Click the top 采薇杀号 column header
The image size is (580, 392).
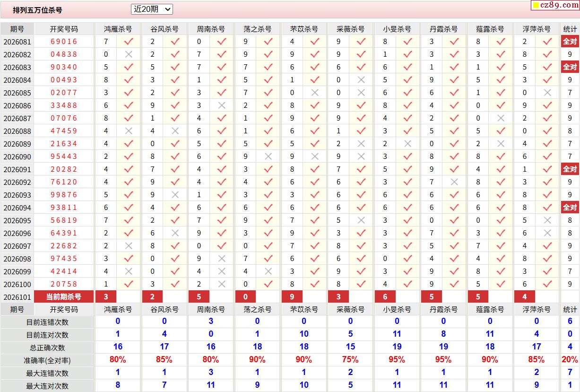[350, 29]
